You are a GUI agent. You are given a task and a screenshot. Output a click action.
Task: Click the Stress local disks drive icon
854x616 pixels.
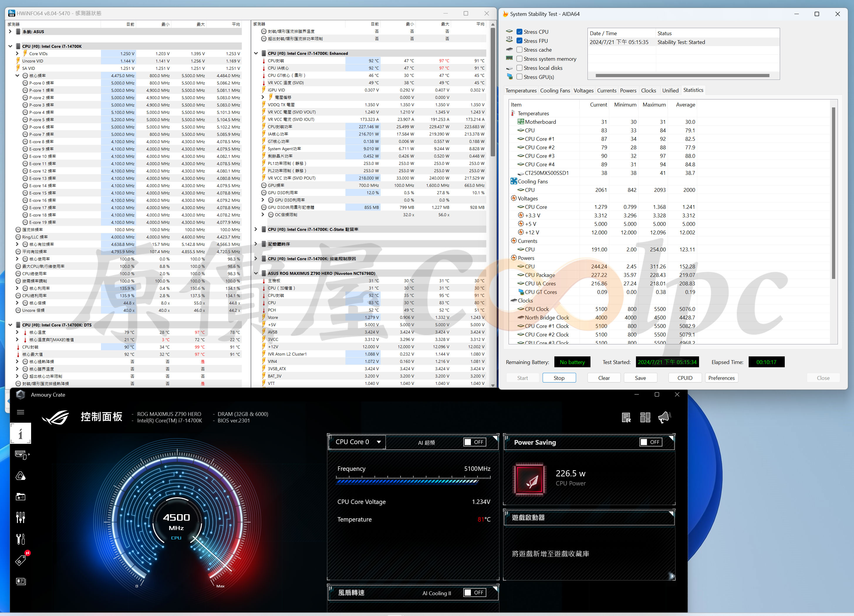(x=509, y=68)
